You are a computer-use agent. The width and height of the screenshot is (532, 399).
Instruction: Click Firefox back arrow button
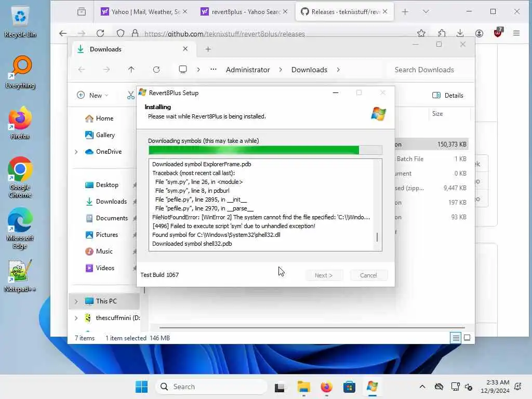pos(63,33)
